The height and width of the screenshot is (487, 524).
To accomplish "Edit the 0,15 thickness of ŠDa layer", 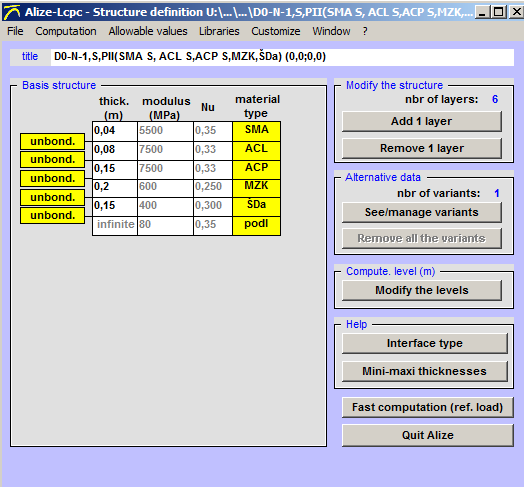I will [115, 207].
